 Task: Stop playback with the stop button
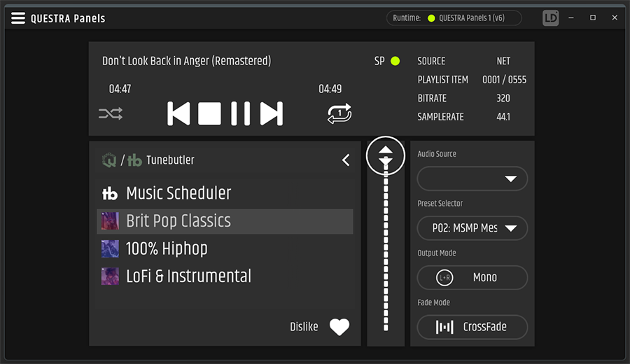tap(209, 113)
